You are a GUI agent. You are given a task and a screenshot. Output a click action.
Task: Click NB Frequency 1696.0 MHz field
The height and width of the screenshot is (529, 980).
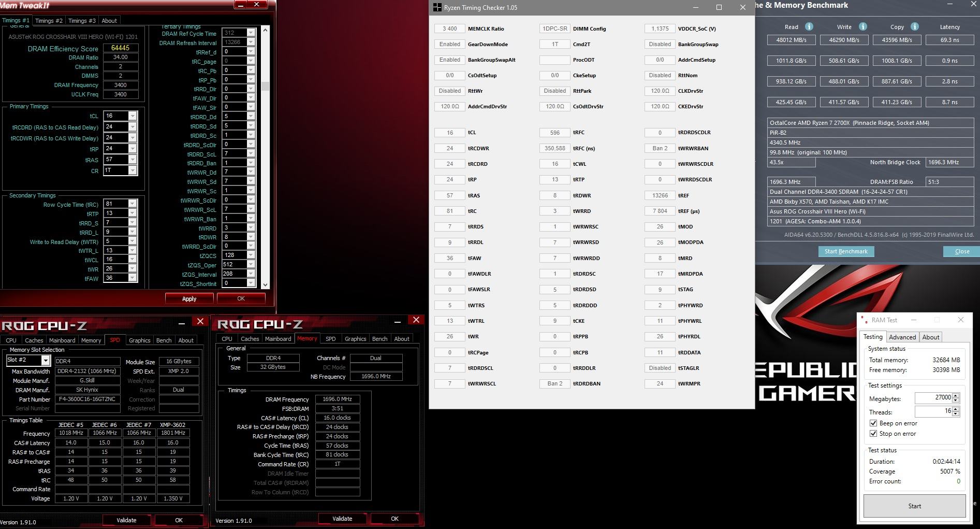(x=376, y=377)
